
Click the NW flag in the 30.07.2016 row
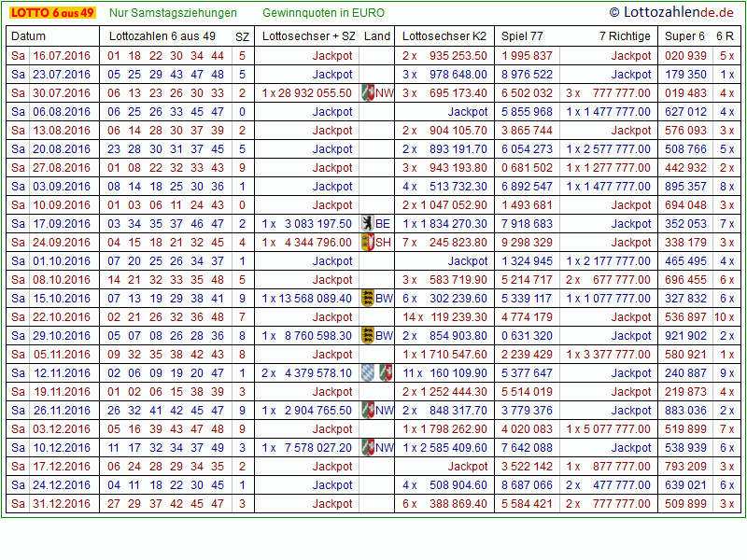[368, 92]
